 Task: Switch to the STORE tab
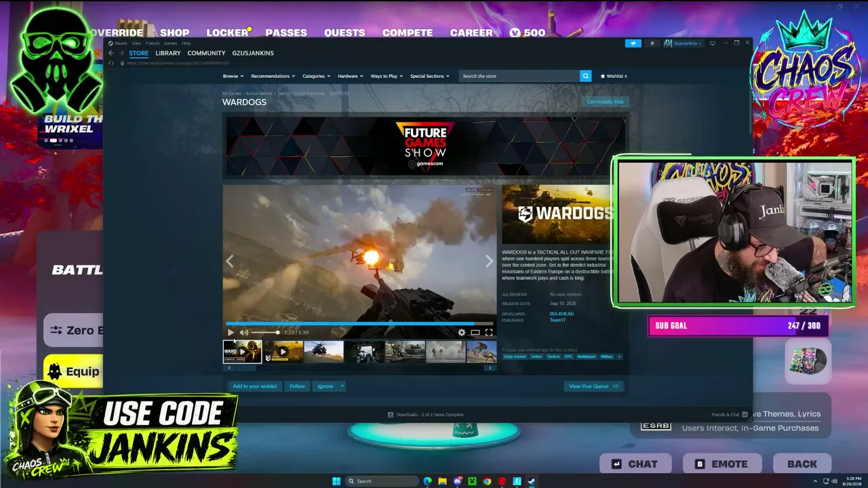pyautogui.click(x=139, y=53)
